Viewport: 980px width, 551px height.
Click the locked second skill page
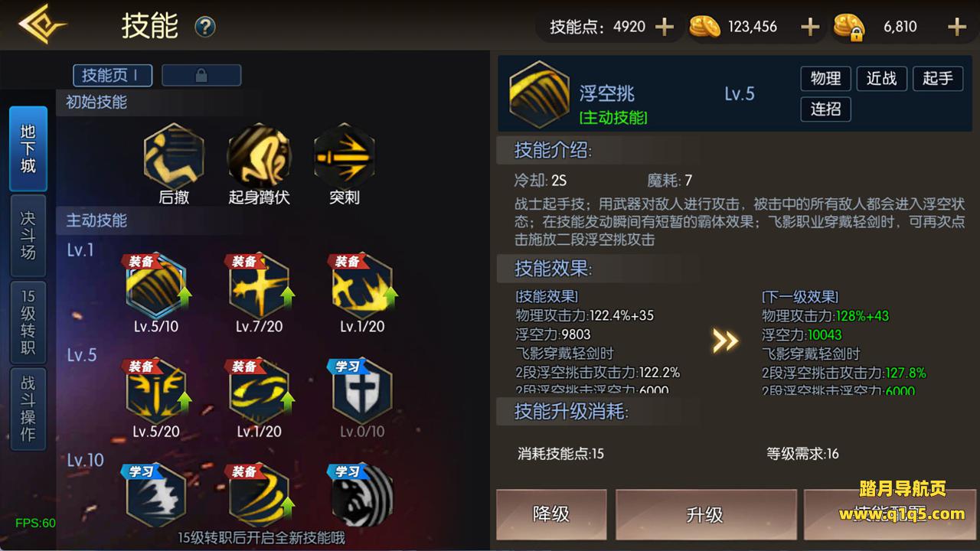point(201,75)
